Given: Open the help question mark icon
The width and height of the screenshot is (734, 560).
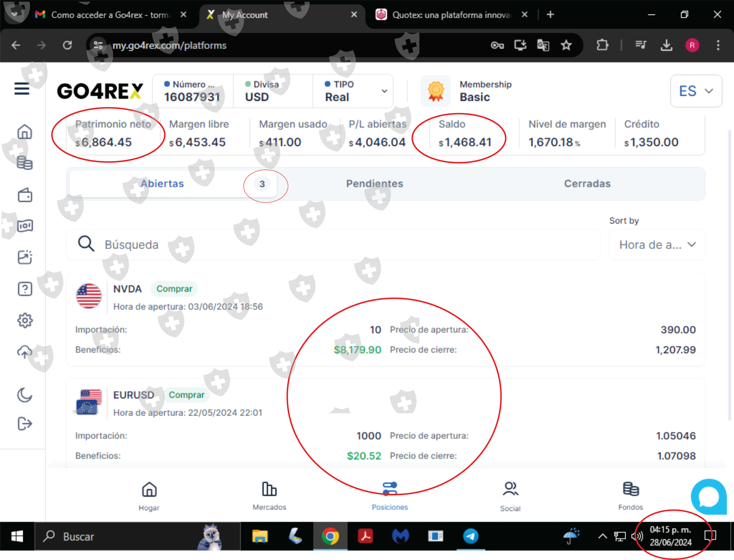Looking at the screenshot, I should tap(25, 289).
